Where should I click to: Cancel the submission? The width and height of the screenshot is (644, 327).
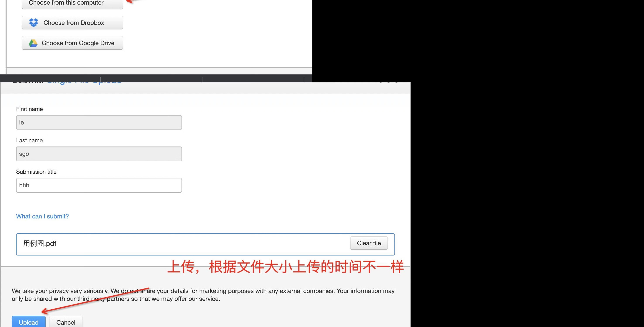[66, 322]
